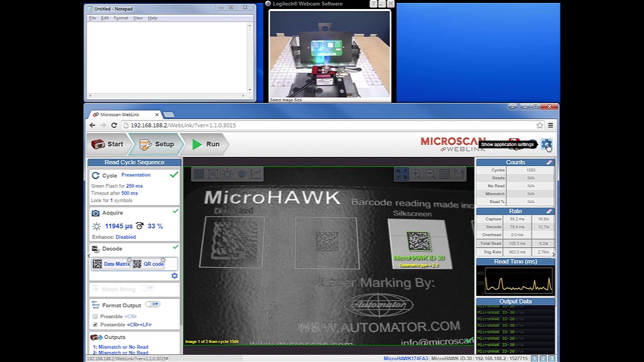This screenshot has width=644, height=362.
Task: Remove the QR code symbology
Action: coord(163,260)
